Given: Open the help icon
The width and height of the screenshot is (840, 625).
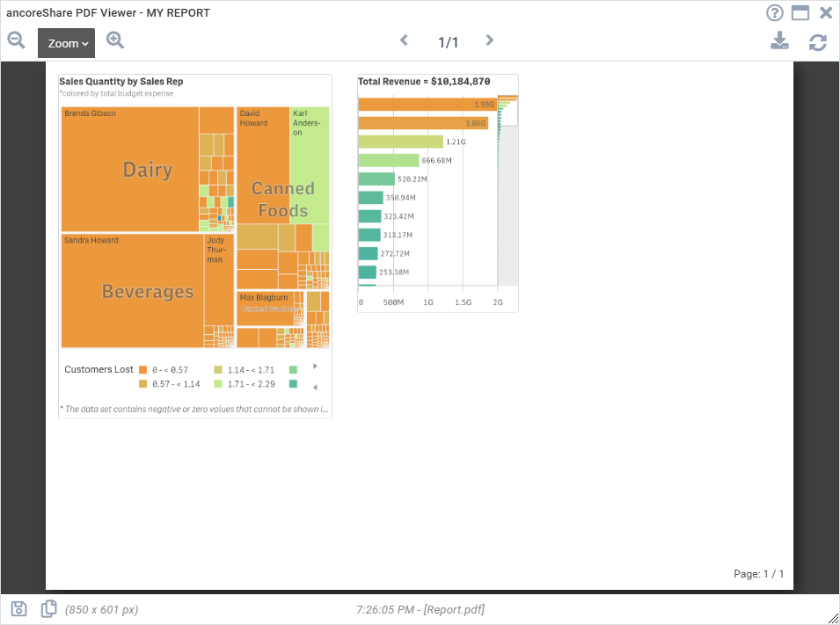Looking at the screenshot, I should [x=775, y=13].
